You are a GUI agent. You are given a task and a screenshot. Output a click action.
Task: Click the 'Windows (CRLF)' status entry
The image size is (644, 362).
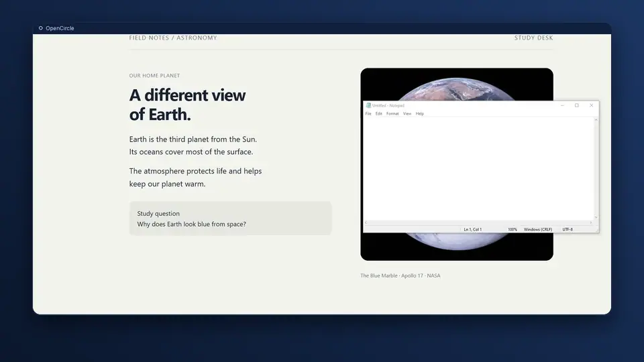(537, 229)
